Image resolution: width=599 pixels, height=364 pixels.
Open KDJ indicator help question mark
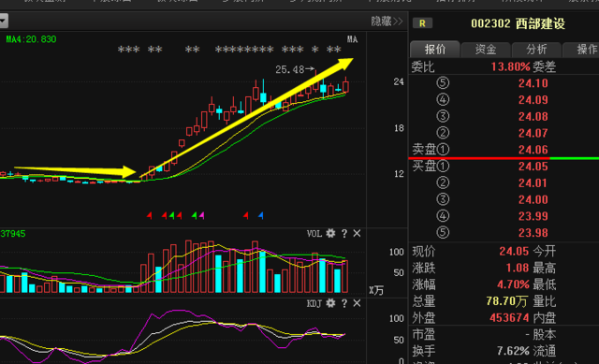tap(344, 303)
